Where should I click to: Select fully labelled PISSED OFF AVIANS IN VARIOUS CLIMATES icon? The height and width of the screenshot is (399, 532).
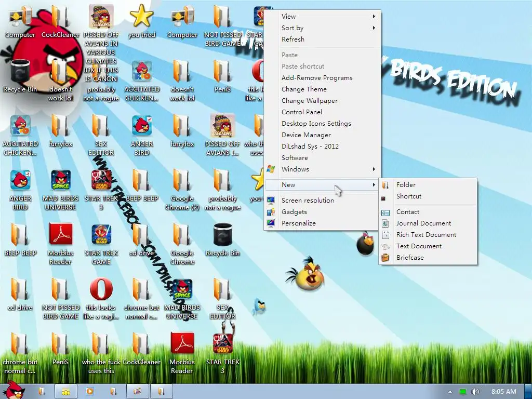tap(101, 44)
